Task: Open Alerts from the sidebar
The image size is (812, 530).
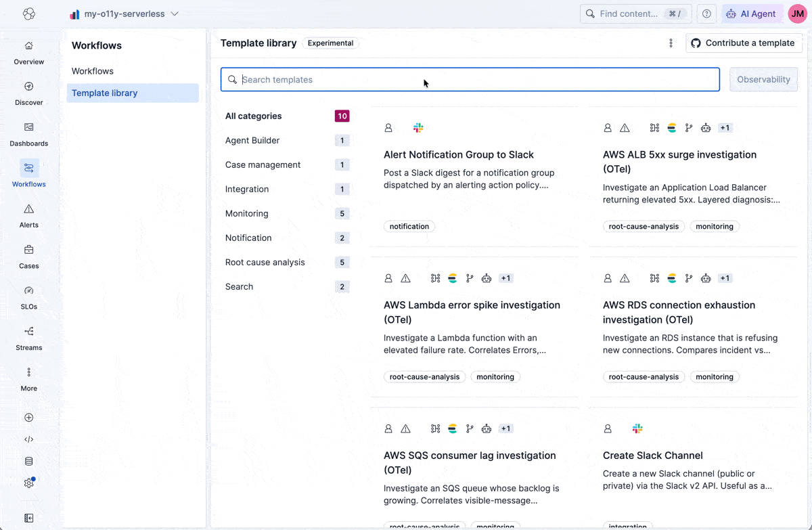Action: click(29, 216)
